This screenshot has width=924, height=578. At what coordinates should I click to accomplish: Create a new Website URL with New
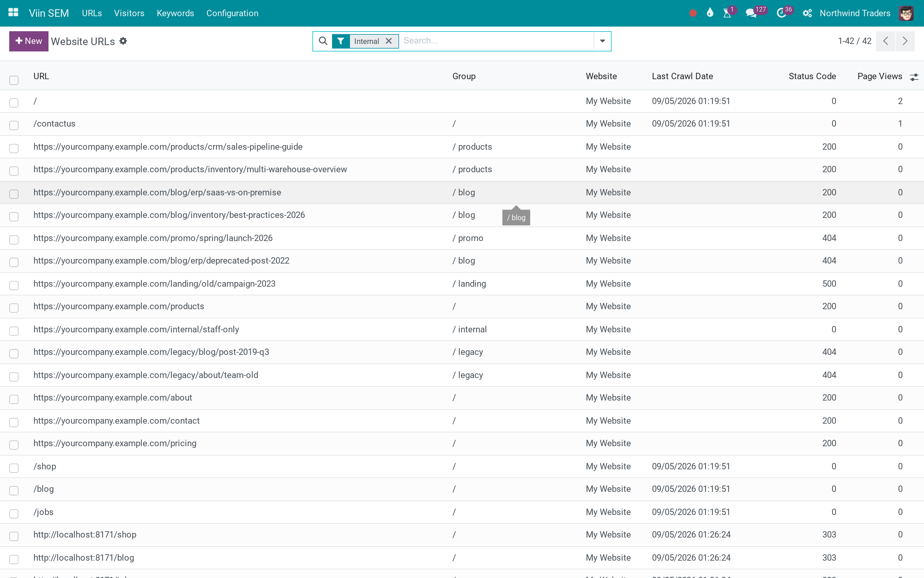point(29,41)
